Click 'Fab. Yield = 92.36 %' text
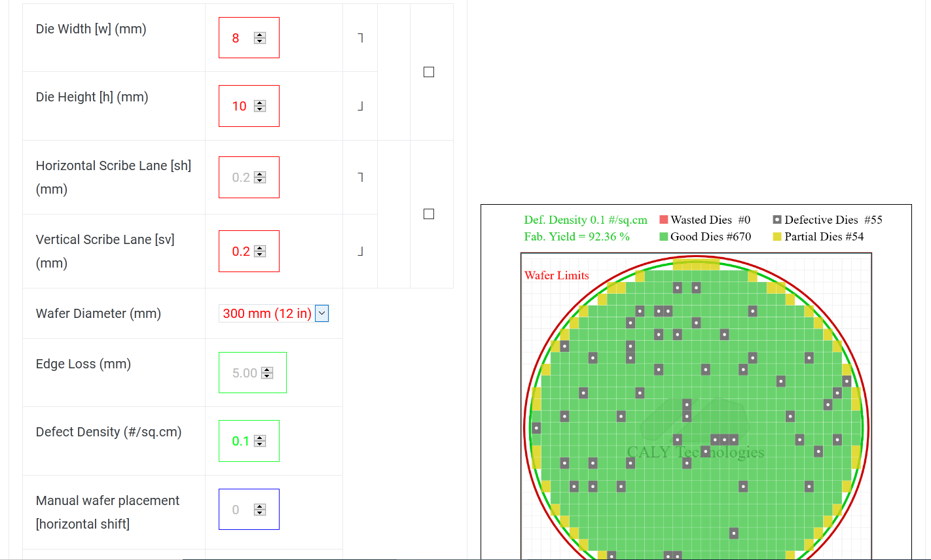Viewport: 931px width, 560px height. point(577,237)
